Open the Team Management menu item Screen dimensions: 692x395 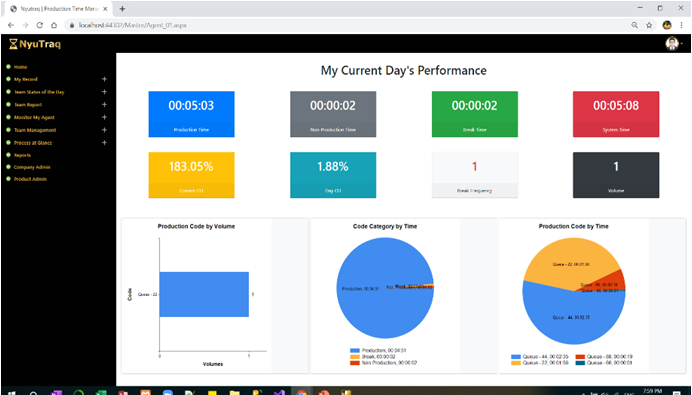tap(35, 130)
